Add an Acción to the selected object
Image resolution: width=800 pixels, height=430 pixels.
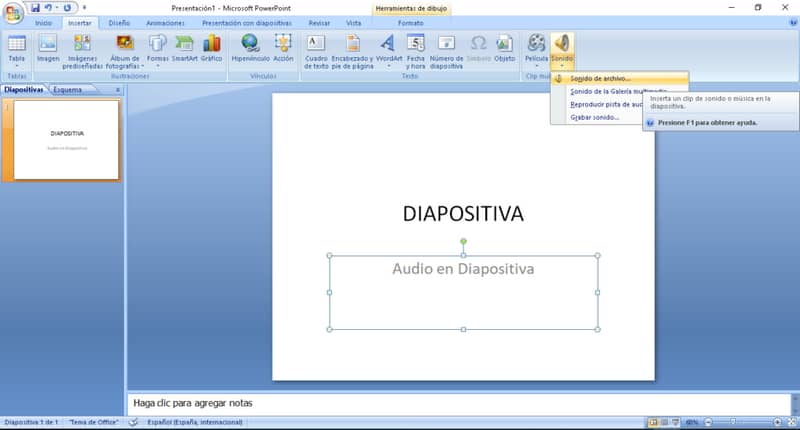coord(283,49)
